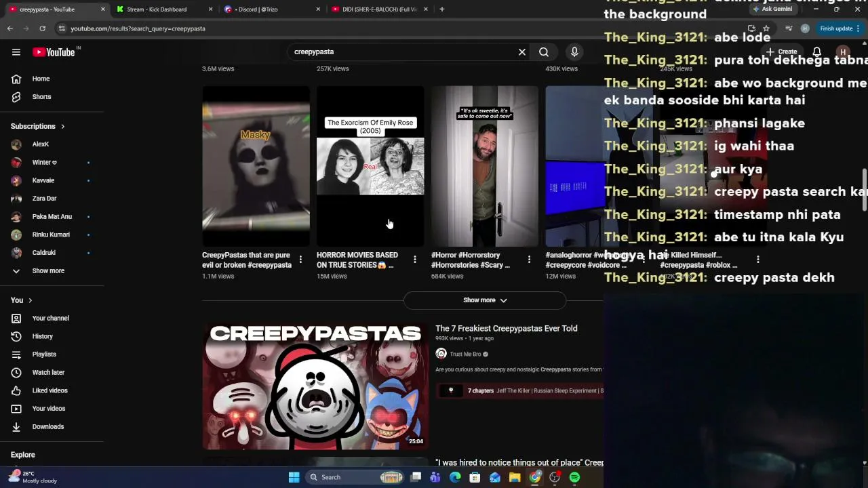The image size is (868, 488).
Task: Open the Windows Start menu
Action: pyautogui.click(x=294, y=477)
